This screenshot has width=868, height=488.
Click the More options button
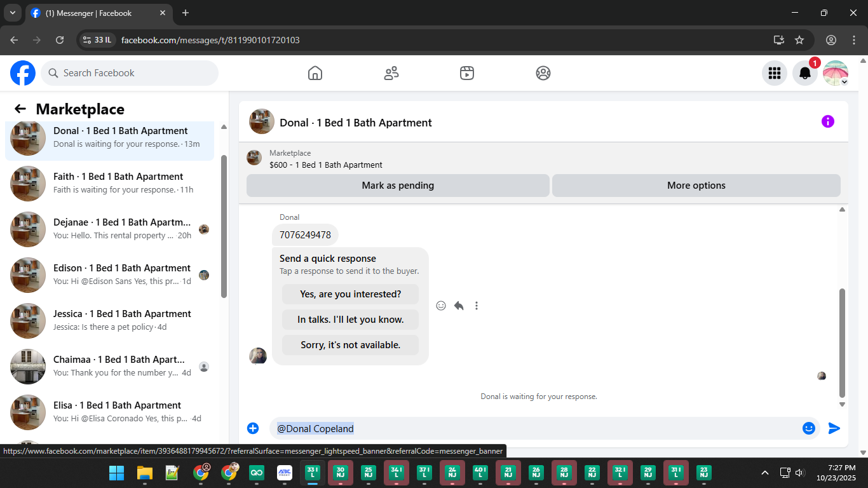[x=696, y=186]
